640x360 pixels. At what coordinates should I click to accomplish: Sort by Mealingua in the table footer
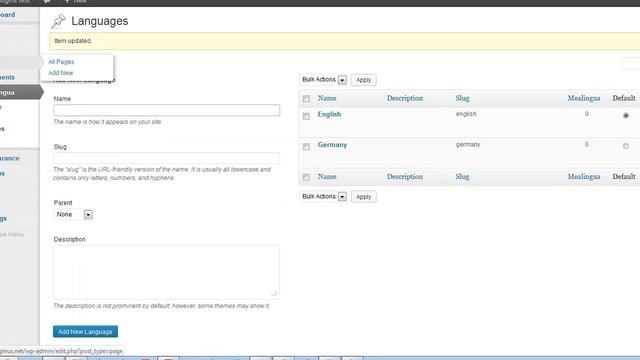(x=584, y=177)
